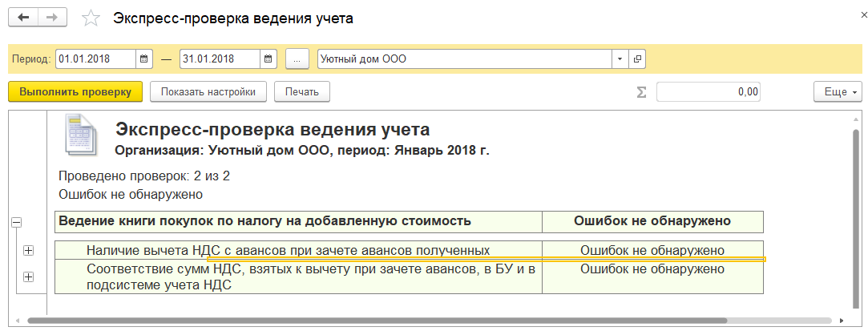Expand the Наличие вычета НДС с авансов row

click(28, 251)
